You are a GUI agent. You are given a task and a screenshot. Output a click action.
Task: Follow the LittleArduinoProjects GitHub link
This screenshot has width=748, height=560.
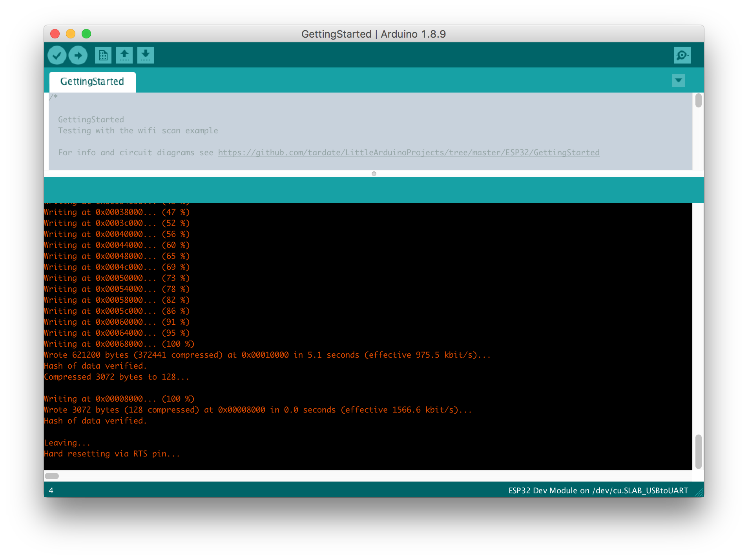(408, 153)
